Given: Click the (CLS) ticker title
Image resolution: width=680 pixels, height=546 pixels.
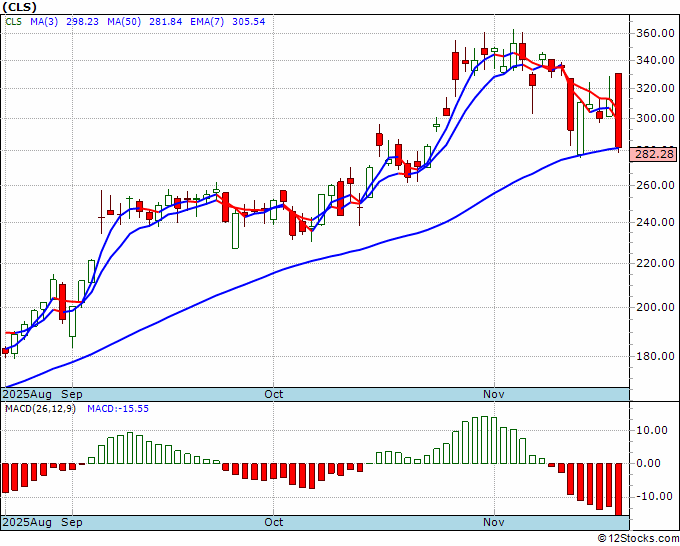Looking at the screenshot, I should pyautogui.click(x=19, y=7).
